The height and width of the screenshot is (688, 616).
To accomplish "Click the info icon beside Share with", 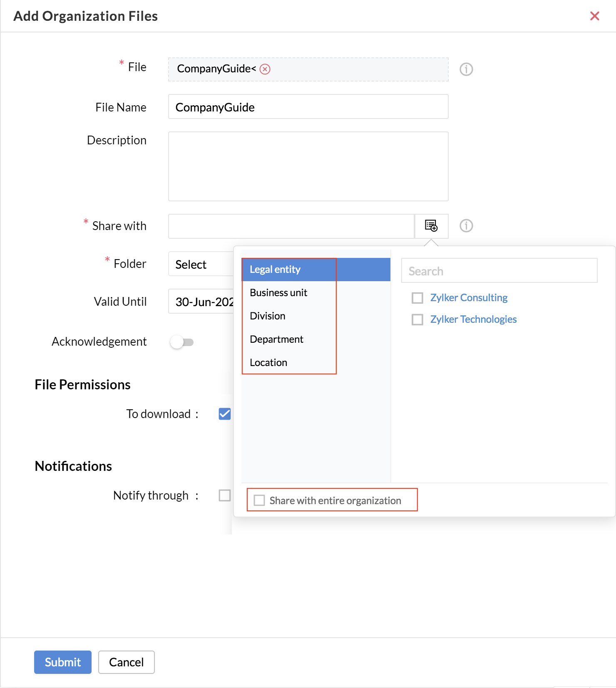I will pyautogui.click(x=466, y=226).
